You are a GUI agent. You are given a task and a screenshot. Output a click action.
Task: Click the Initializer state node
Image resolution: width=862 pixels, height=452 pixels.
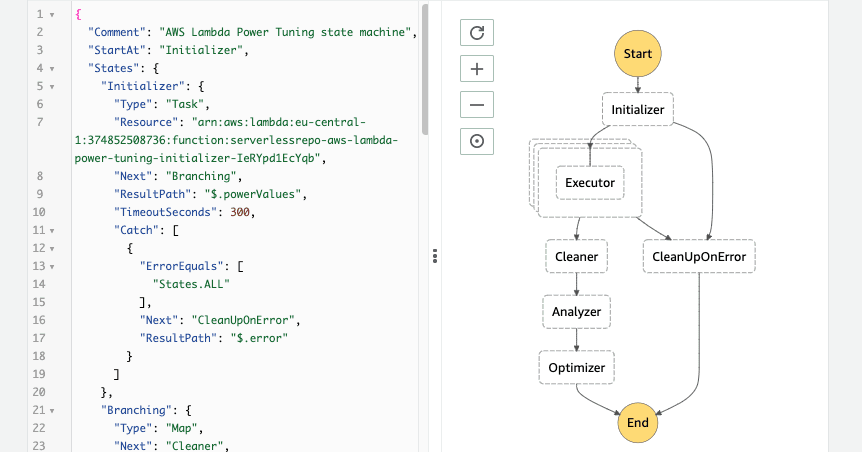point(637,109)
